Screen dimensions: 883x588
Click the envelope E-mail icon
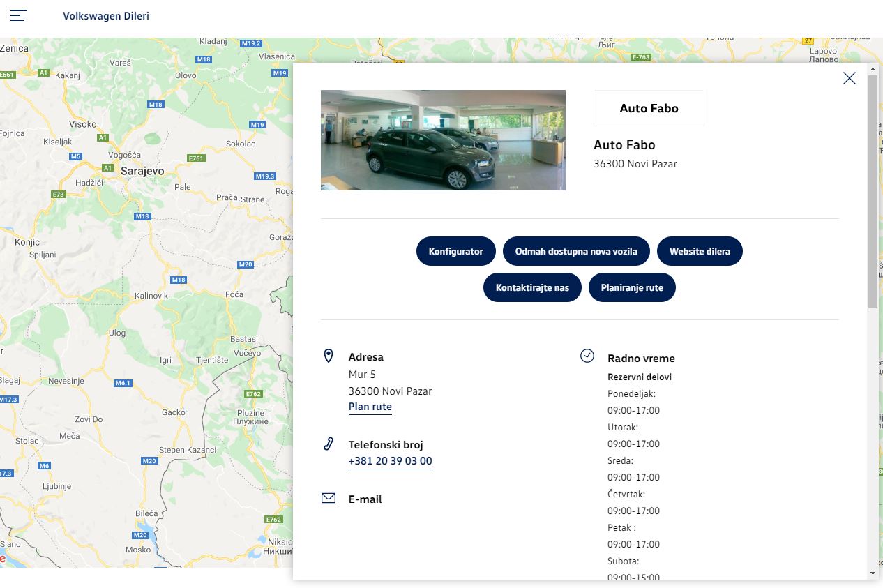(329, 498)
